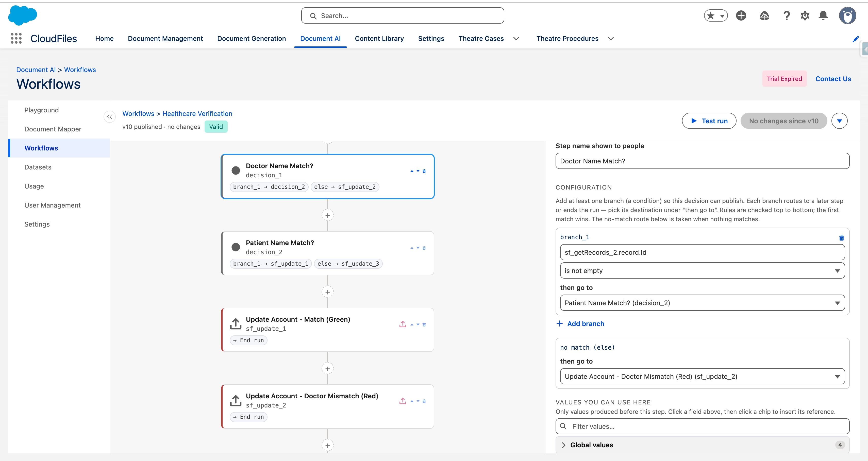Viewport: 868px width, 461px height.
Task: Click the Filter values search field
Action: 702,426
